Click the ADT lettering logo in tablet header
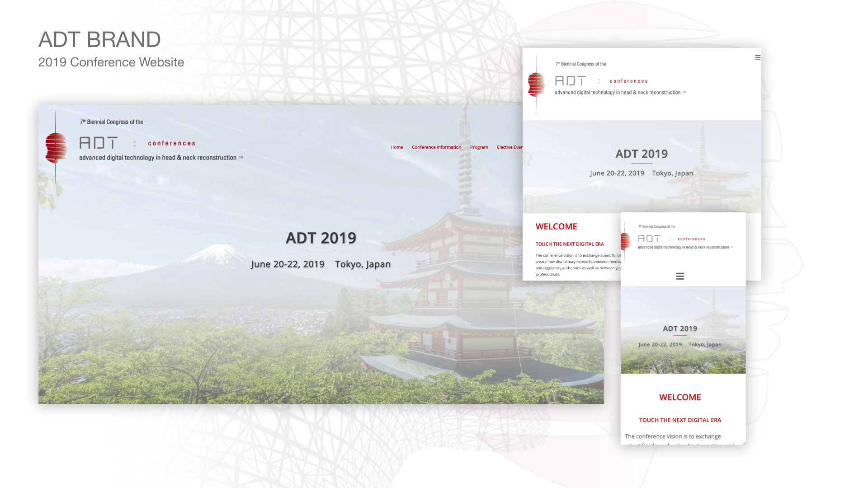The image size is (868, 488). click(571, 81)
